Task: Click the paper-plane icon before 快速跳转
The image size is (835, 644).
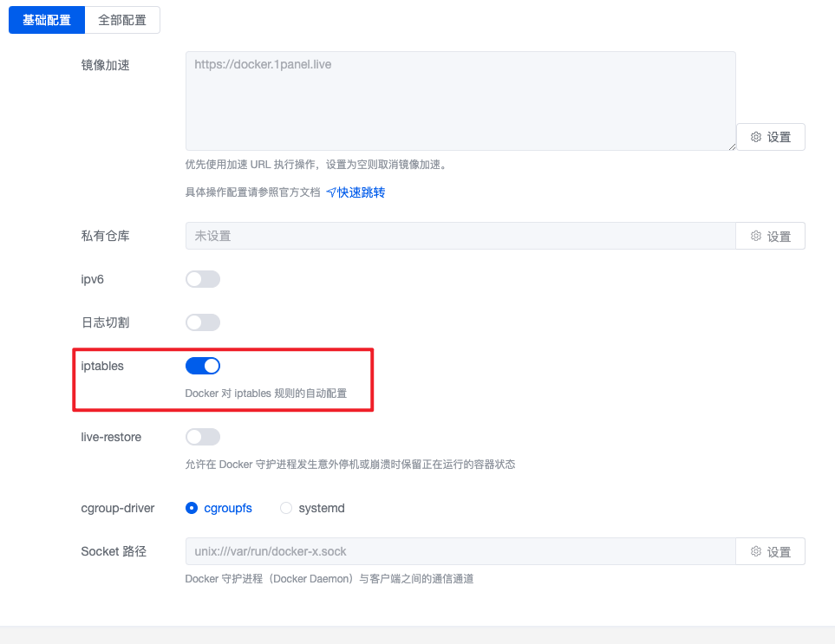Action: point(330,192)
